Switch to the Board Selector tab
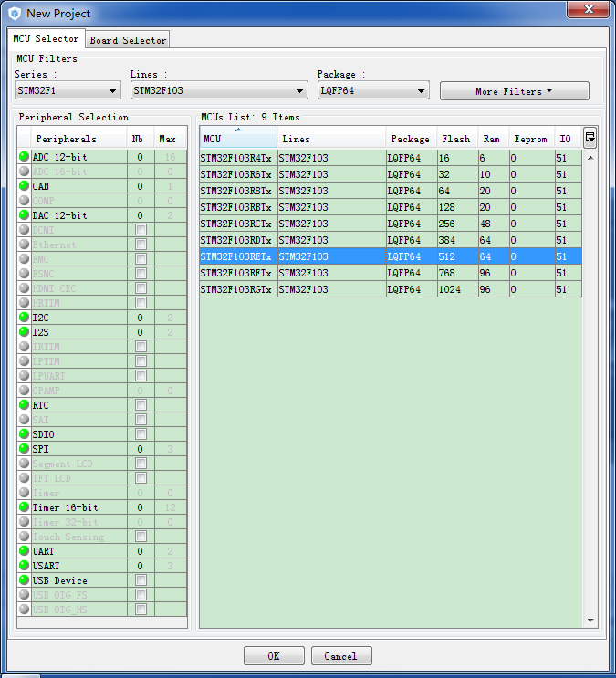 [128, 40]
